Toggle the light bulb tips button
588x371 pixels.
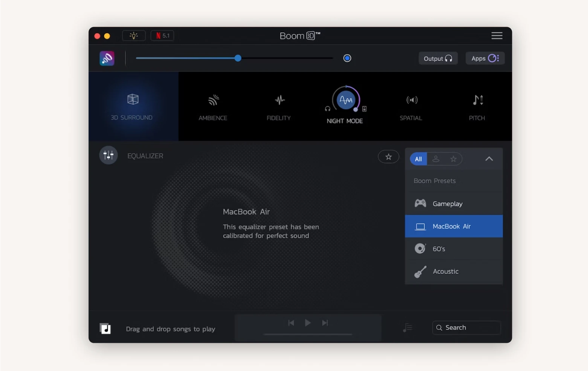tap(134, 35)
